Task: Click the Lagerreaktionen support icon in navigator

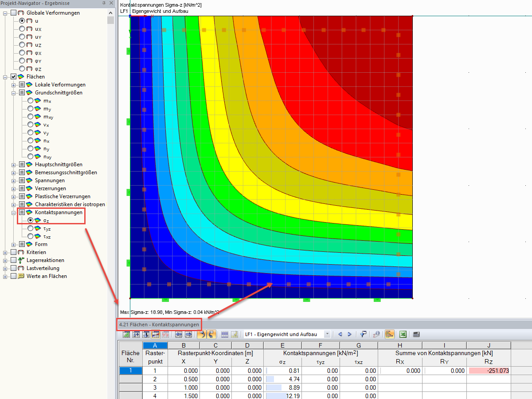Action: click(x=22, y=260)
